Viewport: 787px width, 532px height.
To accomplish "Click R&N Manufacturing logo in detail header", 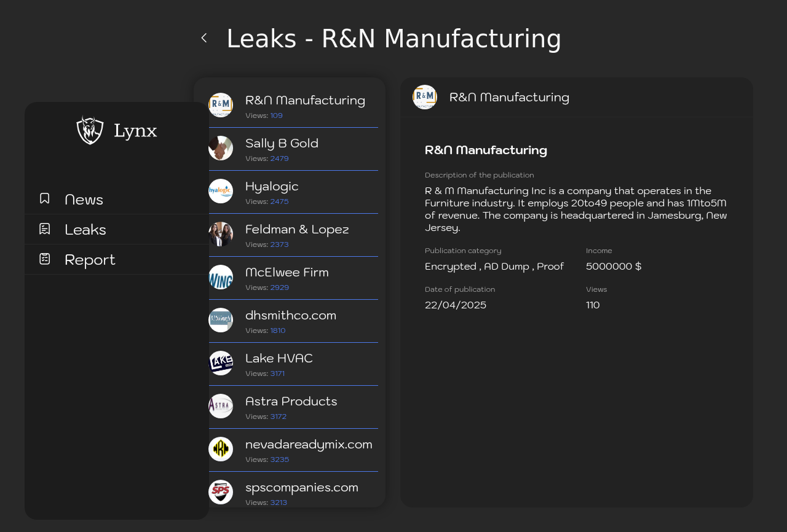I will [425, 97].
